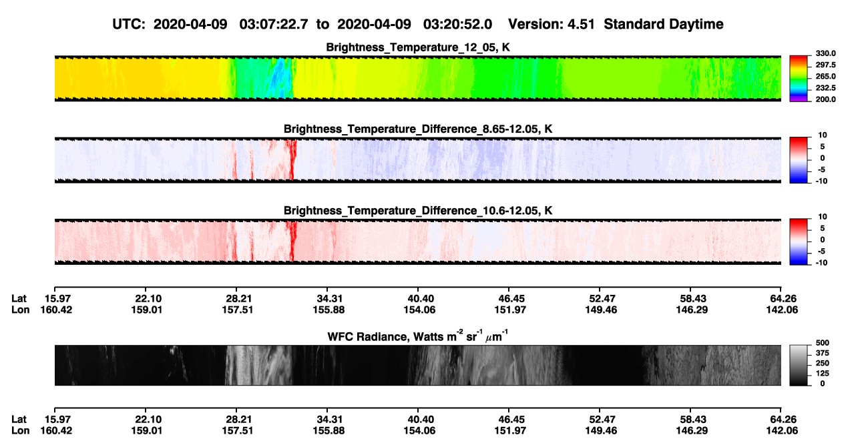Click the 265.0 colorbar tick label
The image size is (868, 445).
point(826,77)
